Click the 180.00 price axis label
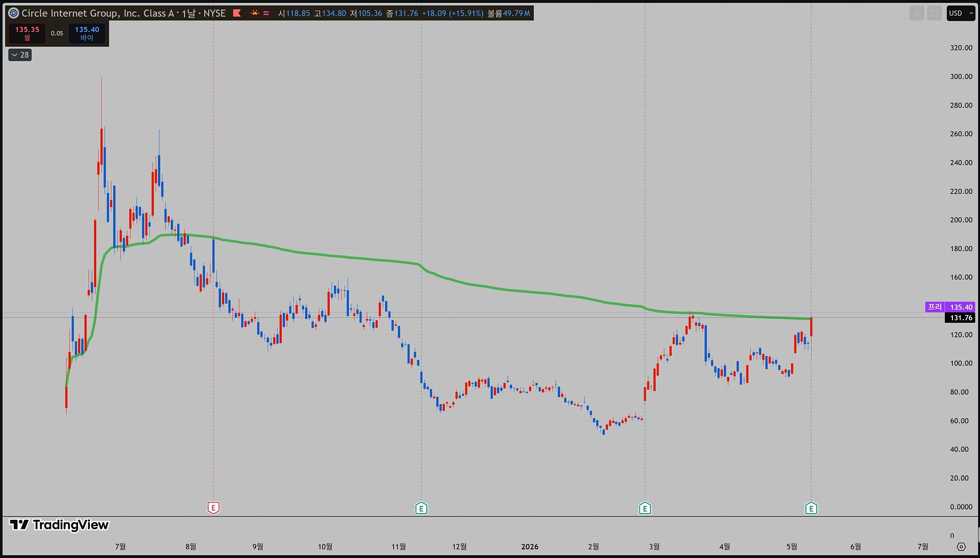This screenshot has height=558, width=980. [x=961, y=249]
